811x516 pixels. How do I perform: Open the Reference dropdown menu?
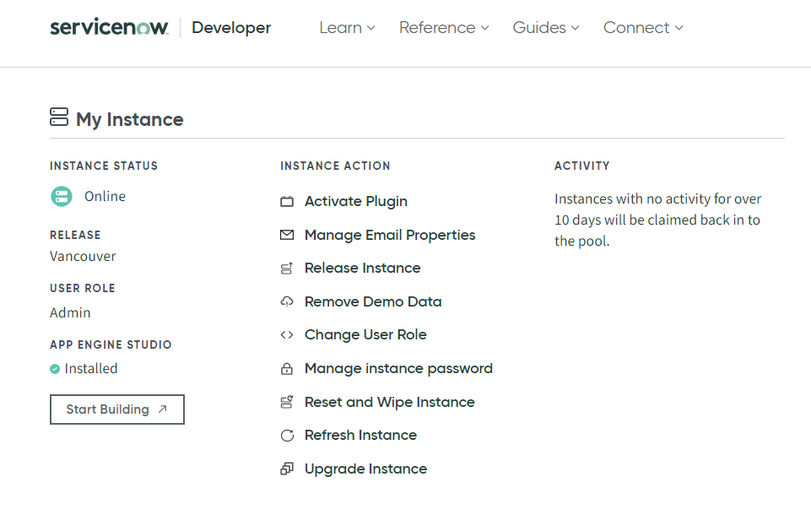(444, 28)
